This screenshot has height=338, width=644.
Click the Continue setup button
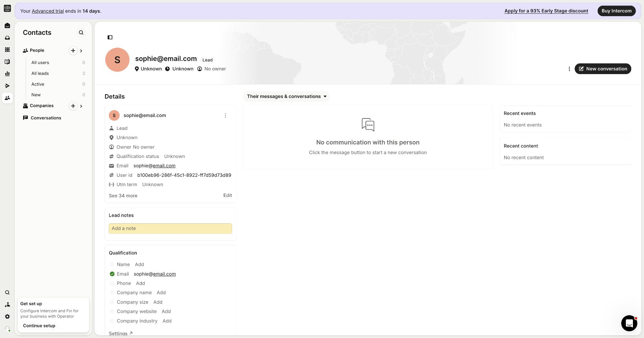pyautogui.click(x=39, y=326)
